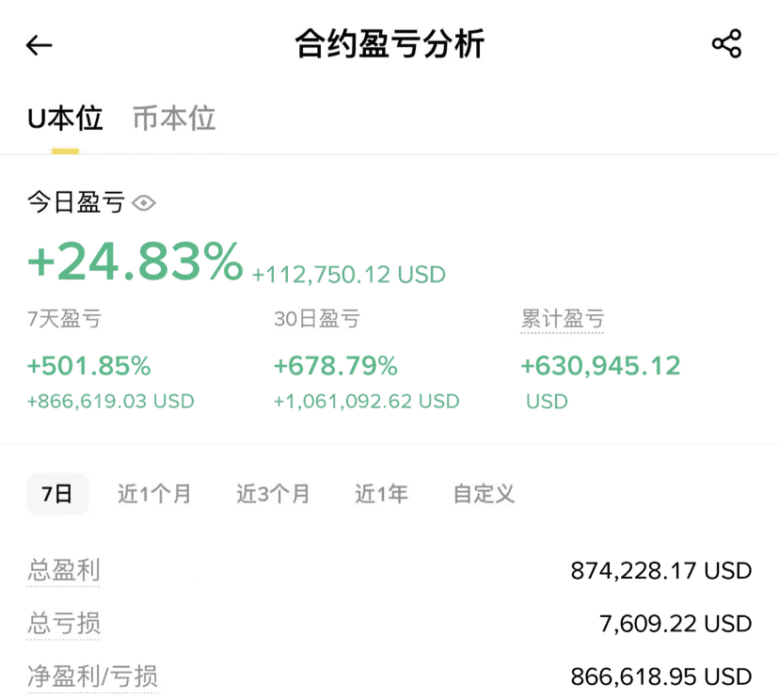Click the 7天盈亏 label
The width and height of the screenshot is (779, 700).
pyautogui.click(x=64, y=319)
